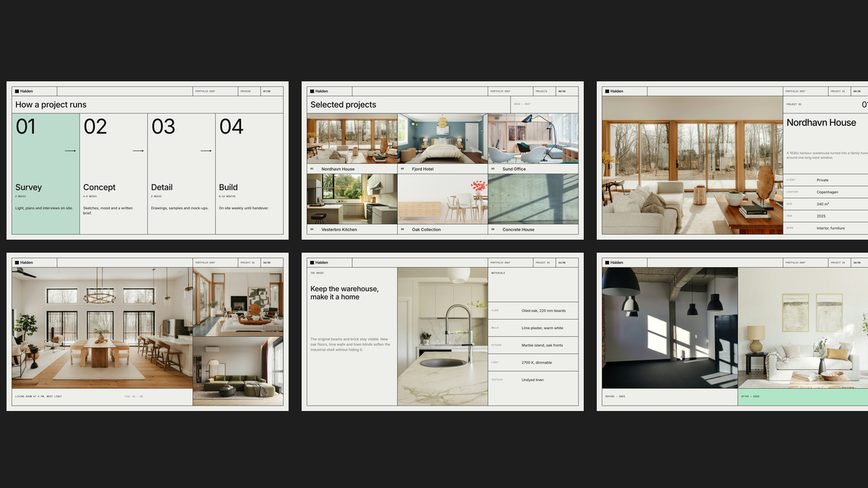The image size is (868, 488).
Task: Open the Vesterbro Kitchen photo
Action: (x=352, y=199)
